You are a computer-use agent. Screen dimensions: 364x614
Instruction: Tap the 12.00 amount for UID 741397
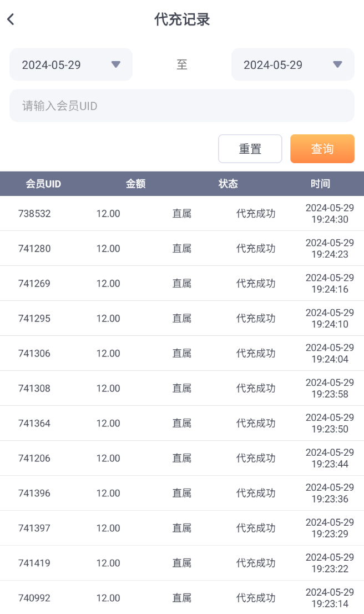click(x=108, y=529)
